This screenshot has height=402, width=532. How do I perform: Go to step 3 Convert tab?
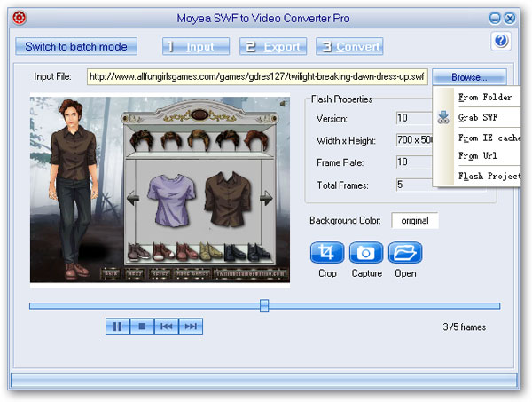point(349,46)
